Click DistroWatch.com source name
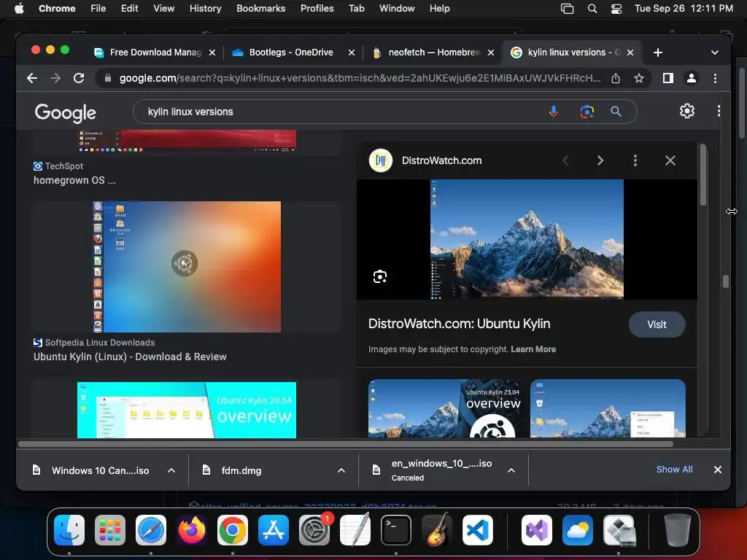747x560 pixels. click(441, 160)
